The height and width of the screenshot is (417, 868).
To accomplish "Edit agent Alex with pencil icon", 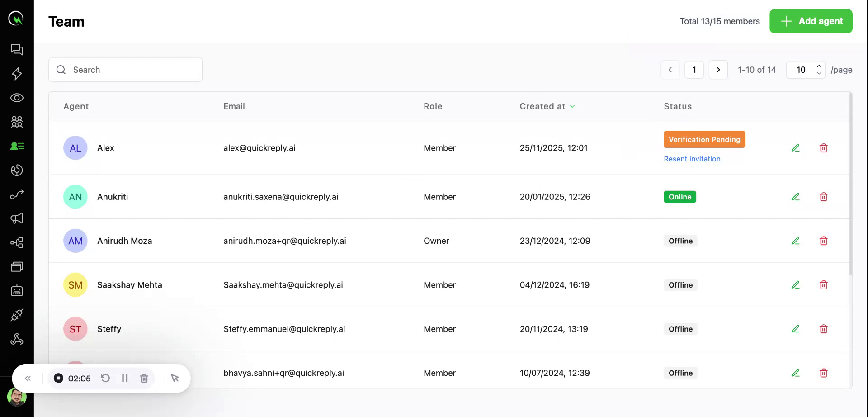I will (795, 148).
